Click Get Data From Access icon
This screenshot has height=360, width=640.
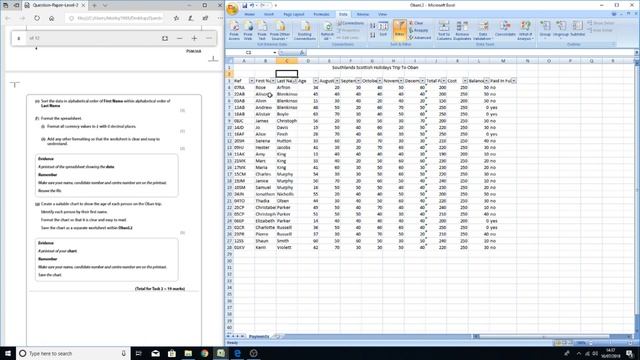point(234,30)
